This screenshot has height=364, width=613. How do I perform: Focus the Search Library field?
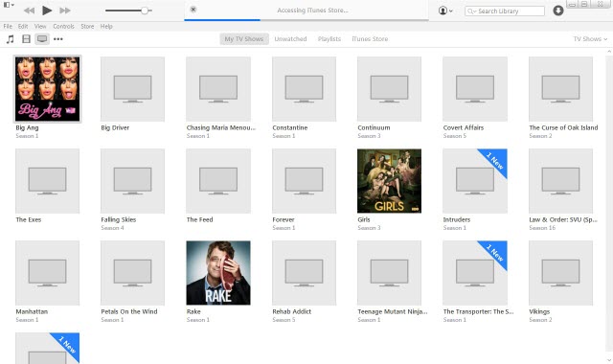505,11
